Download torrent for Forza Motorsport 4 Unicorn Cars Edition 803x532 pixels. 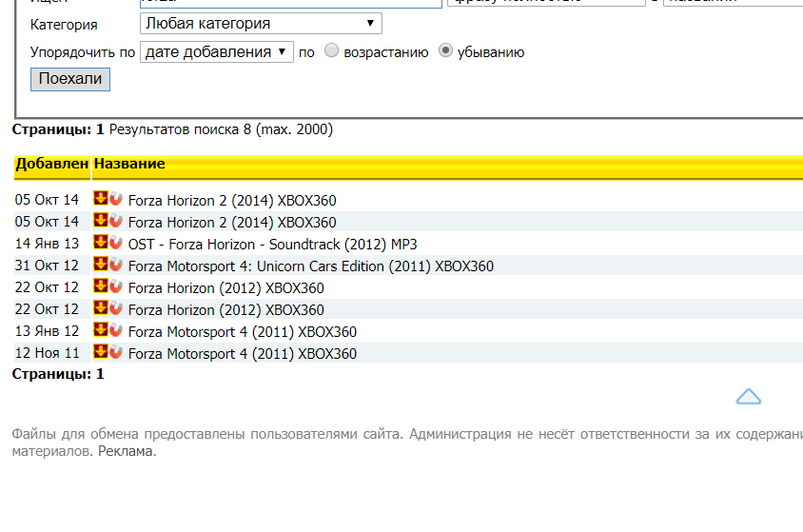(101, 265)
